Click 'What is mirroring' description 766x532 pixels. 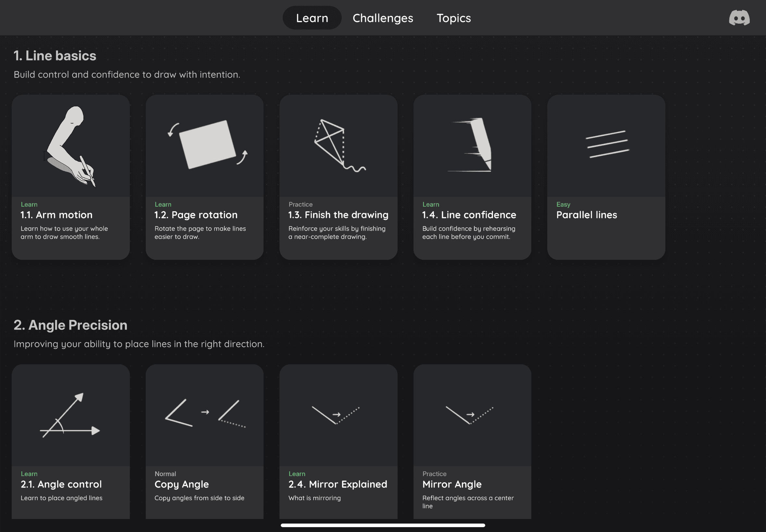coord(314,498)
